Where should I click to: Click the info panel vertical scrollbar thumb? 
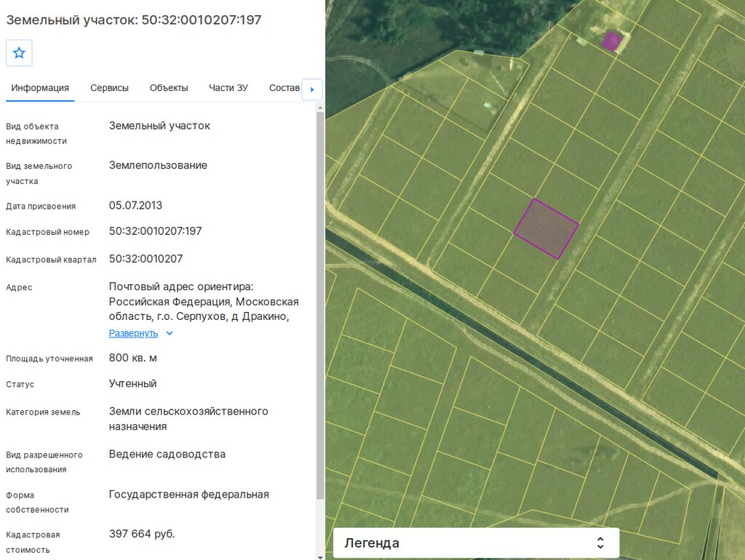pos(320,305)
